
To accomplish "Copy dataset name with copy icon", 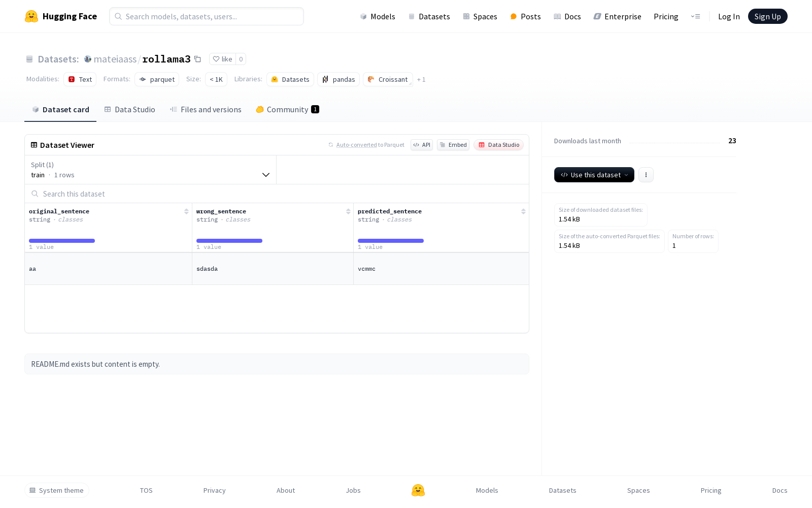I will click(x=198, y=59).
